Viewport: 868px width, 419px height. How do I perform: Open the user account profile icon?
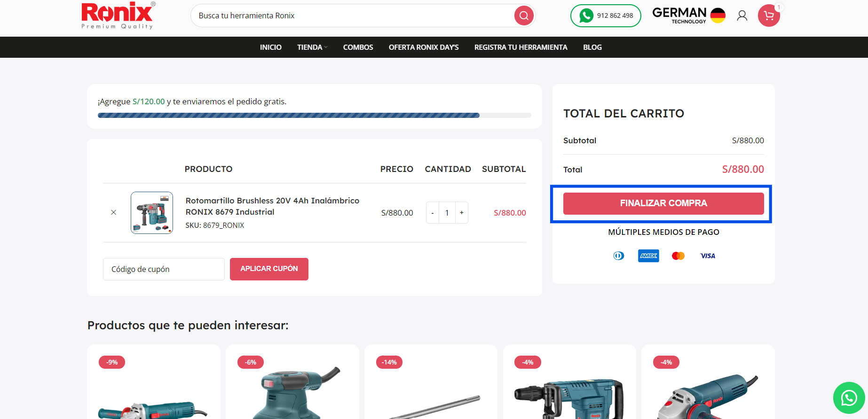point(742,16)
